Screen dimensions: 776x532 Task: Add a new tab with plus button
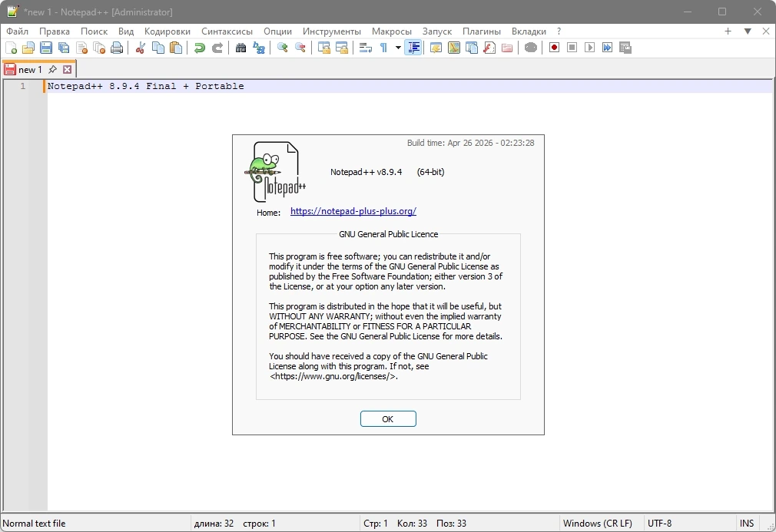[728, 31]
